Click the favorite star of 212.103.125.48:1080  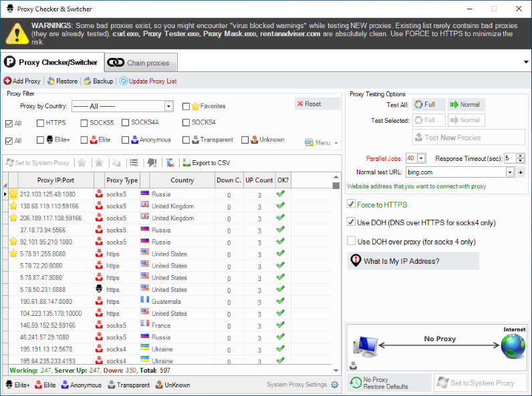point(13,194)
